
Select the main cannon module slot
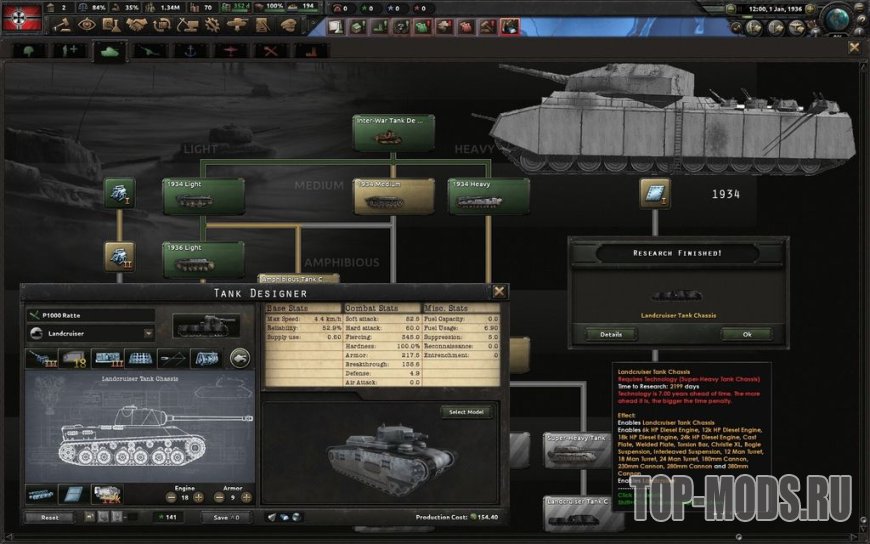click(x=43, y=357)
